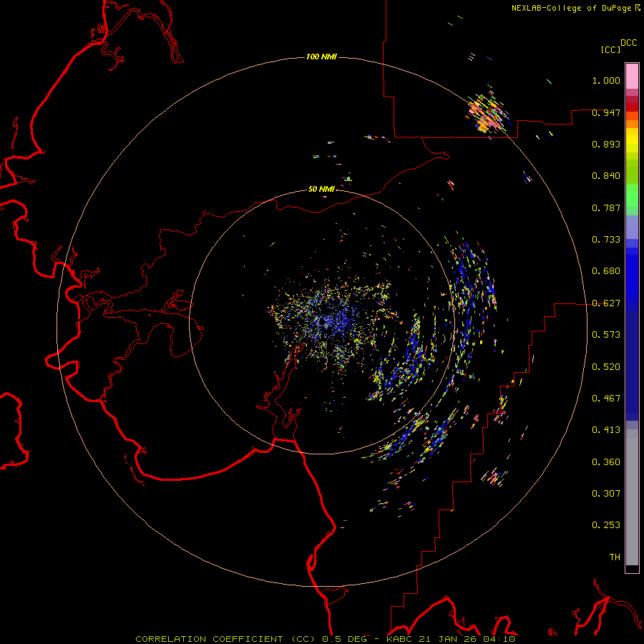
Task: Click the 0.520 legend value
Action: (x=606, y=367)
